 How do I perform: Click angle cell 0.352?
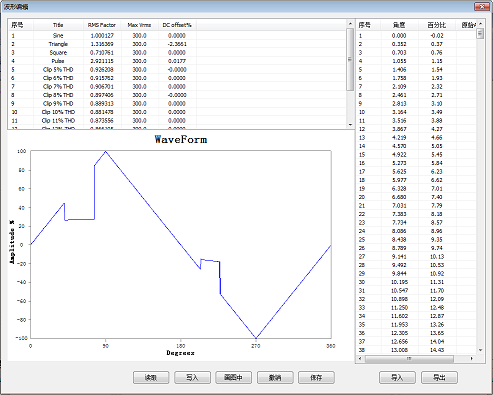click(x=399, y=44)
